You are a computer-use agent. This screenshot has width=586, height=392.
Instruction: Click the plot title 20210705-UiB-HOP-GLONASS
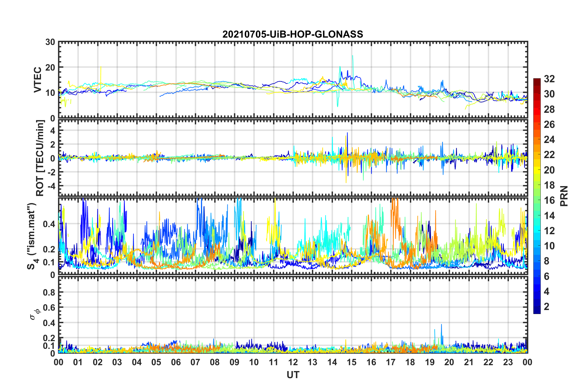(x=293, y=34)
